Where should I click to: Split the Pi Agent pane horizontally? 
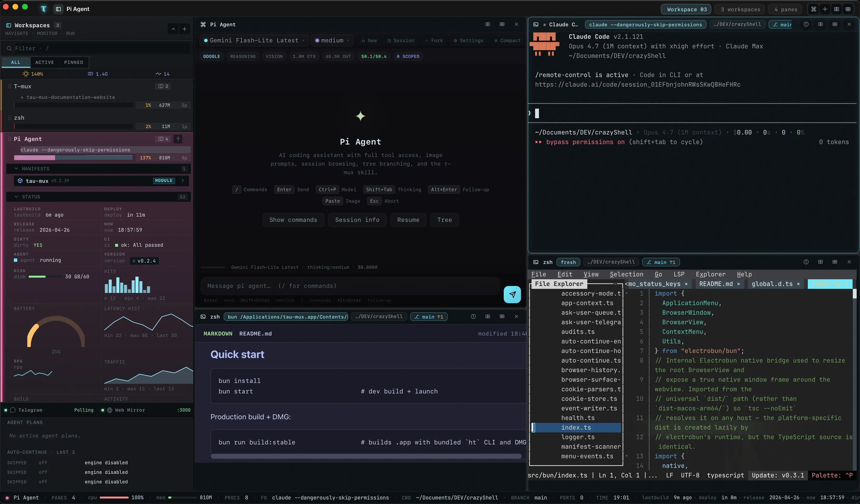[488, 24]
